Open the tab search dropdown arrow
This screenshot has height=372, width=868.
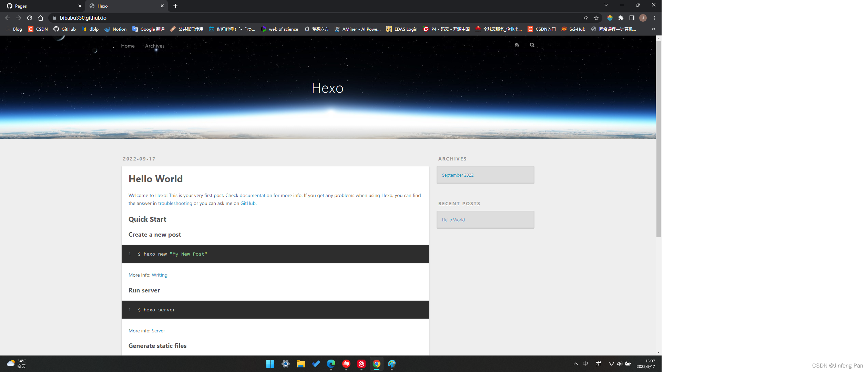tap(606, 5)
